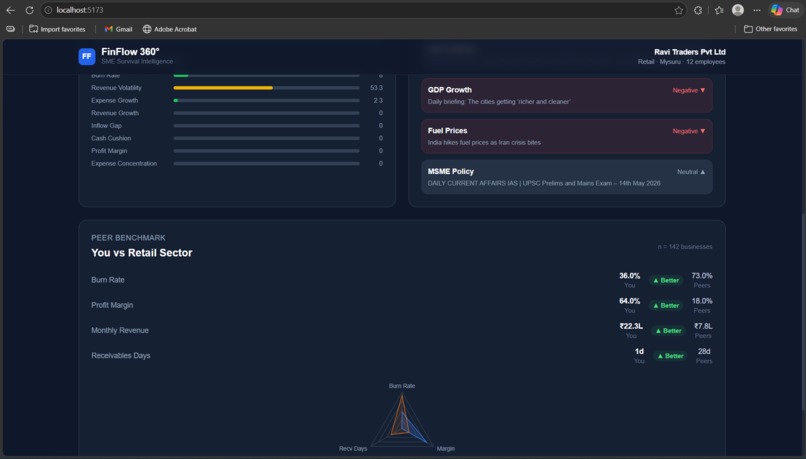Open Adobe Acrobat bookmark
The width and height of the screenshot is (806, 459).
click(170, 29)
